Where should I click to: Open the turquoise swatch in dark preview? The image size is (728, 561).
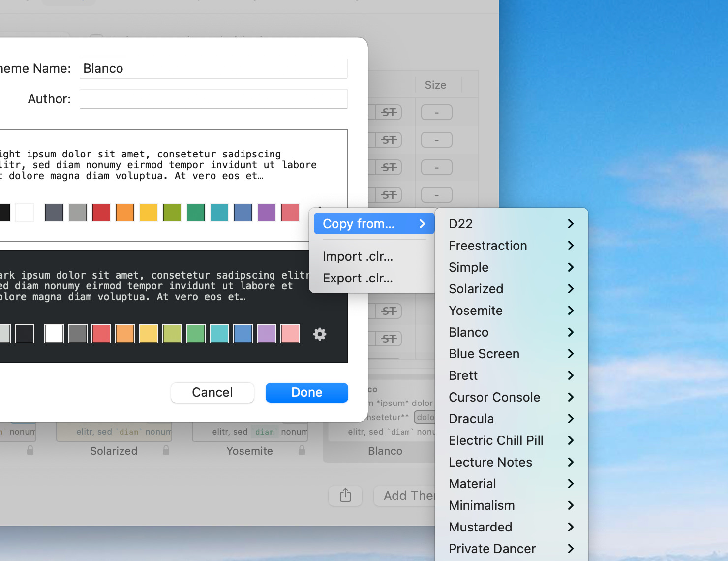click(219, 334)
